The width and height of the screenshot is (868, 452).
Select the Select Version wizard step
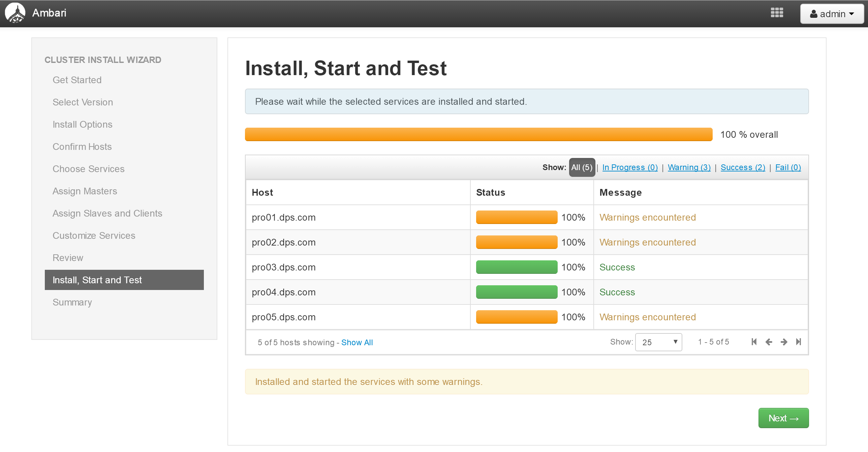click(83, 102)
